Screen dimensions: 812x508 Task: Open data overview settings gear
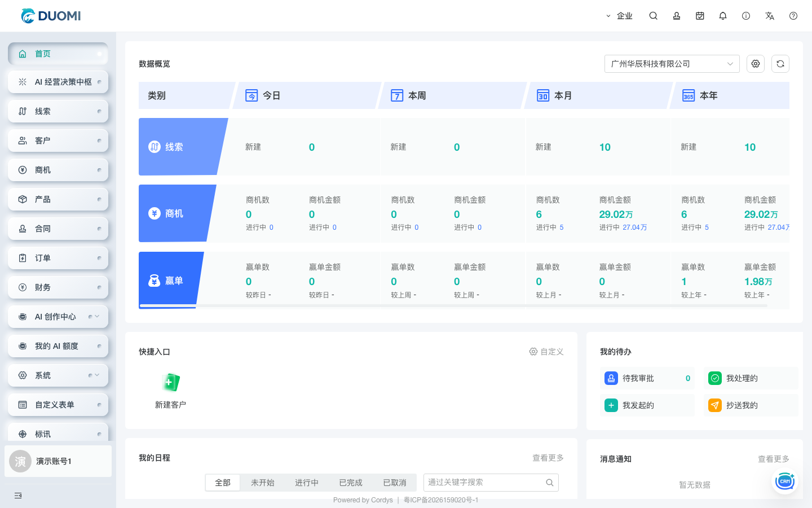click(756, 64)
